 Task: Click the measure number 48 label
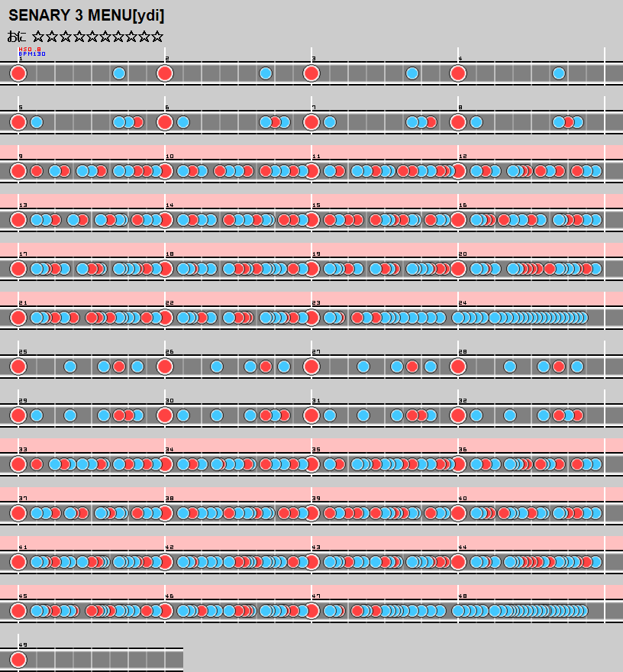(x=463, y=596)
